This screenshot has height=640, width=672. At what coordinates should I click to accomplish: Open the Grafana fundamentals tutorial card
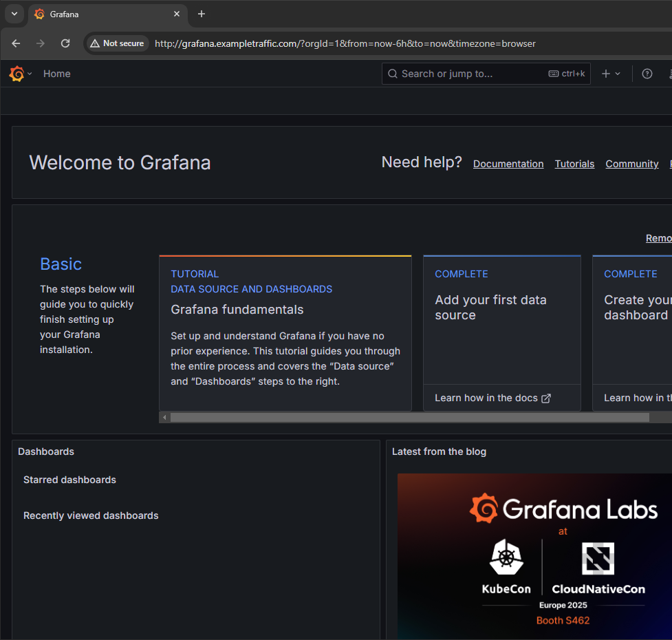285,333
